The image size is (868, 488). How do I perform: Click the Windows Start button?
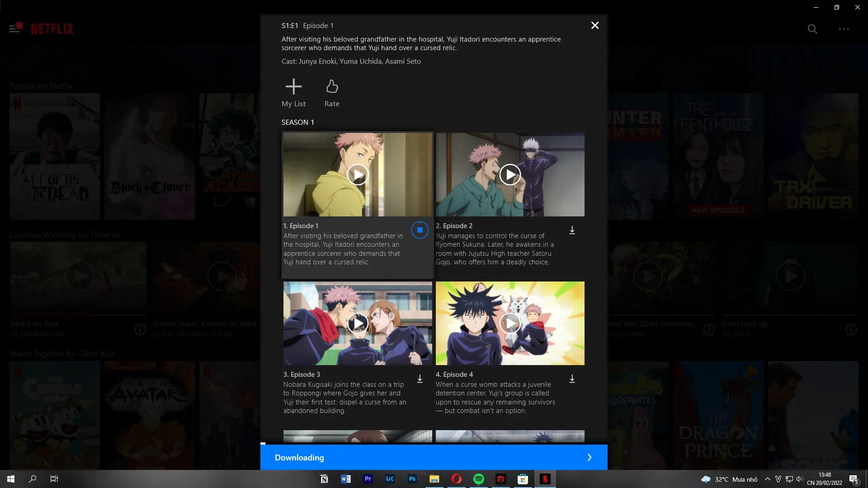(11, 479)
